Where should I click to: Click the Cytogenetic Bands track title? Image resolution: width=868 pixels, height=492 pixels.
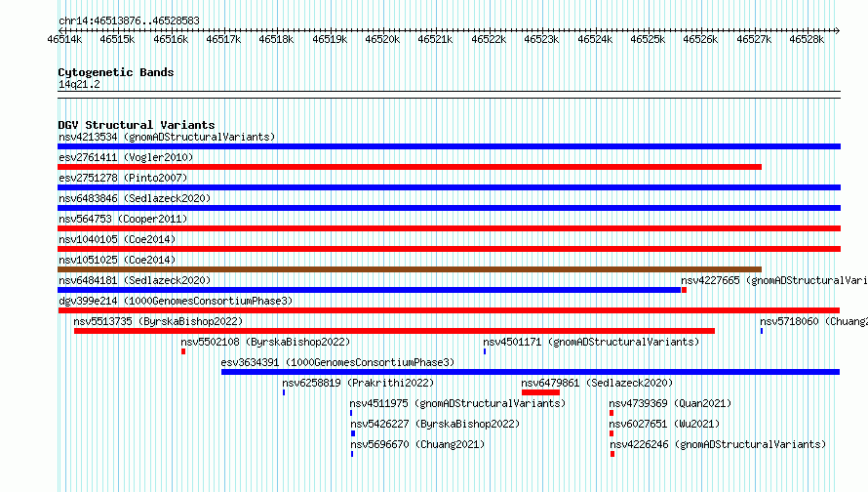click(116, 72)
